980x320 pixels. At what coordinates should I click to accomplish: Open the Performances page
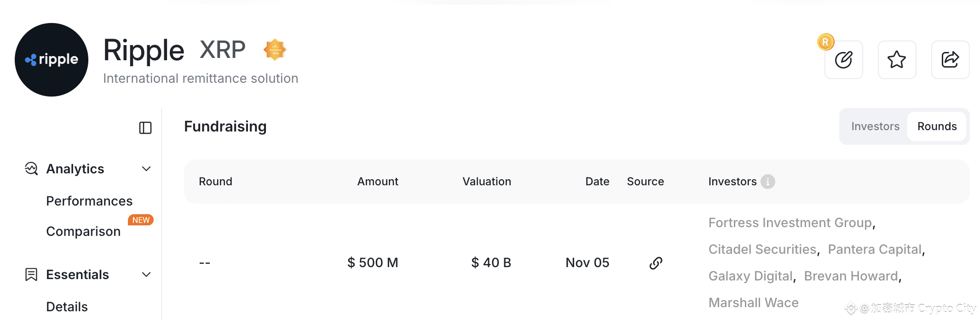89,201
